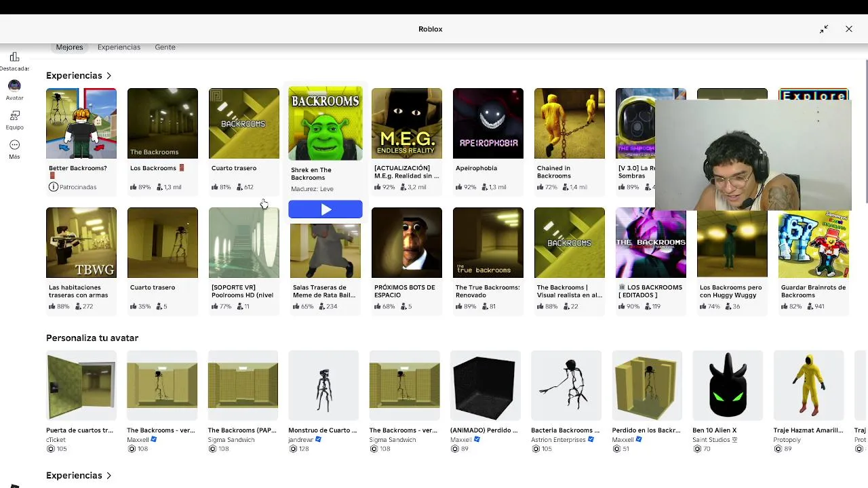Open Los Backrooms game thumbnail

pos(163,123)
